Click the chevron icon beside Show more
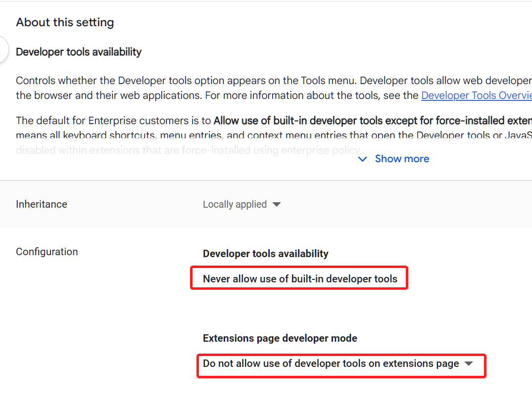Viewport: 532px width, 405px height. pos(362,159)
